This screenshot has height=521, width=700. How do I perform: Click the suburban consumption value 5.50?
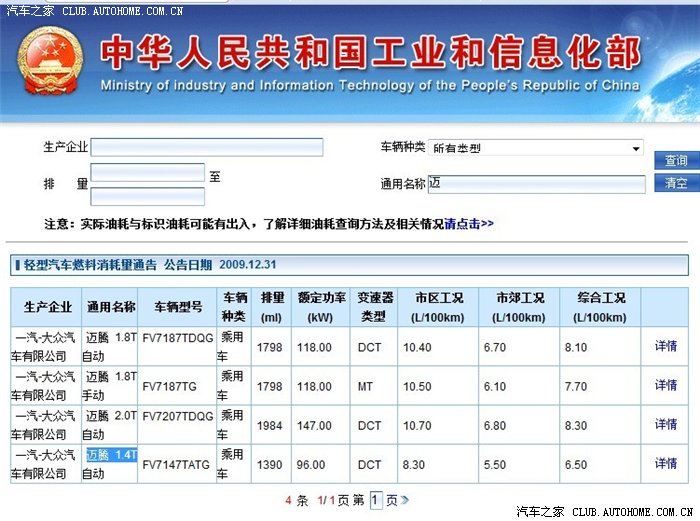click(x=495, y=465)
